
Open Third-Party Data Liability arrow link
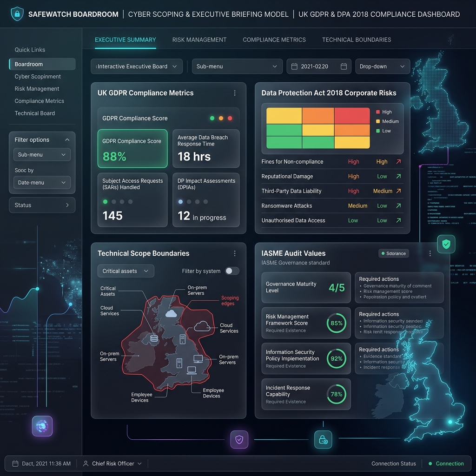398,191
